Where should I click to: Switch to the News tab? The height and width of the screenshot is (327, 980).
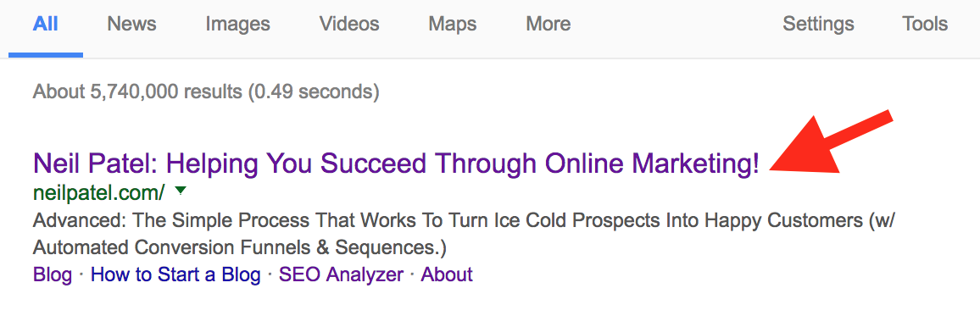131,25
